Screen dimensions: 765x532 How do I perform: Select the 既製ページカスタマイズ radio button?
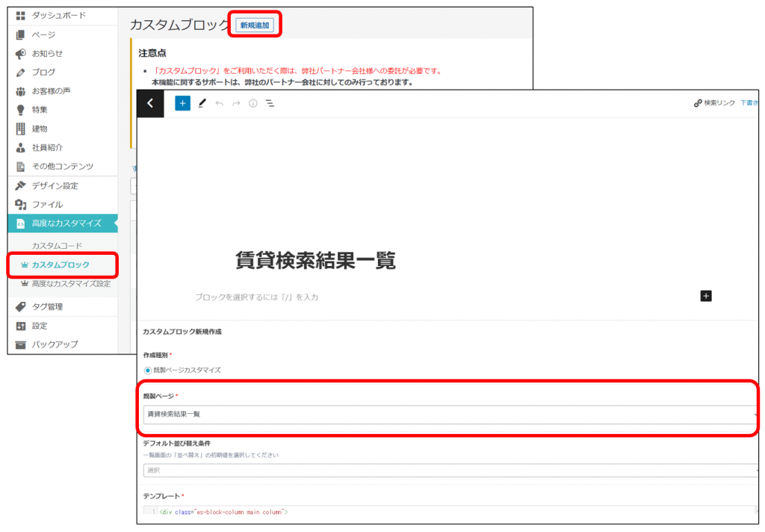(148, 370)
